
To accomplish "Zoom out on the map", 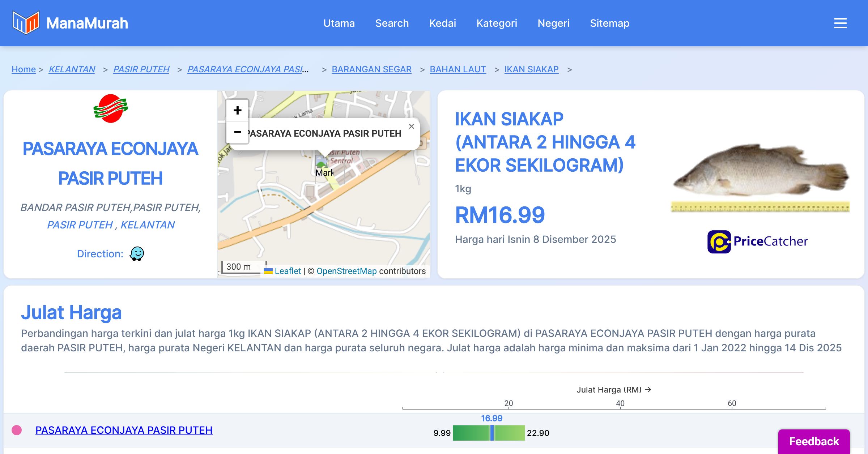I will [x=237, y=132].
